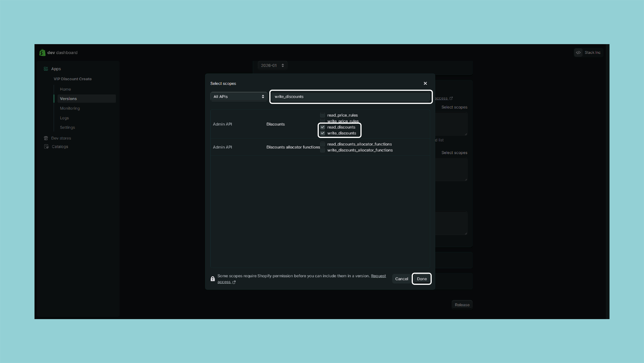Screen dimensions: 644x363
Task: Go to Monitoring in the sidebar
Action: click(x=70, y=108)
